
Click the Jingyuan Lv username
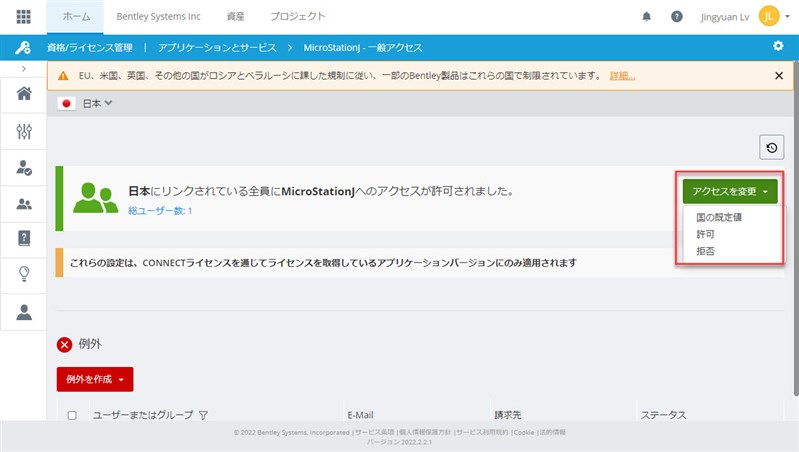[725, 17]
